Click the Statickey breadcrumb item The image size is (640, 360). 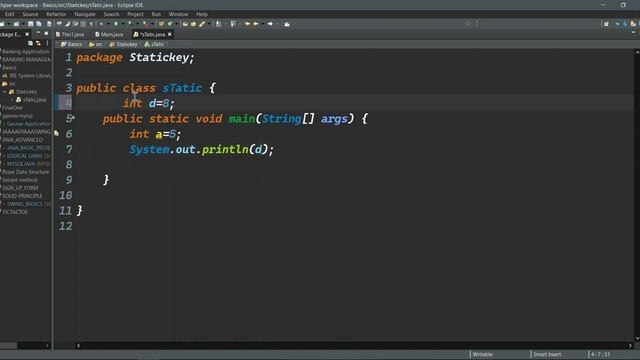123,44
